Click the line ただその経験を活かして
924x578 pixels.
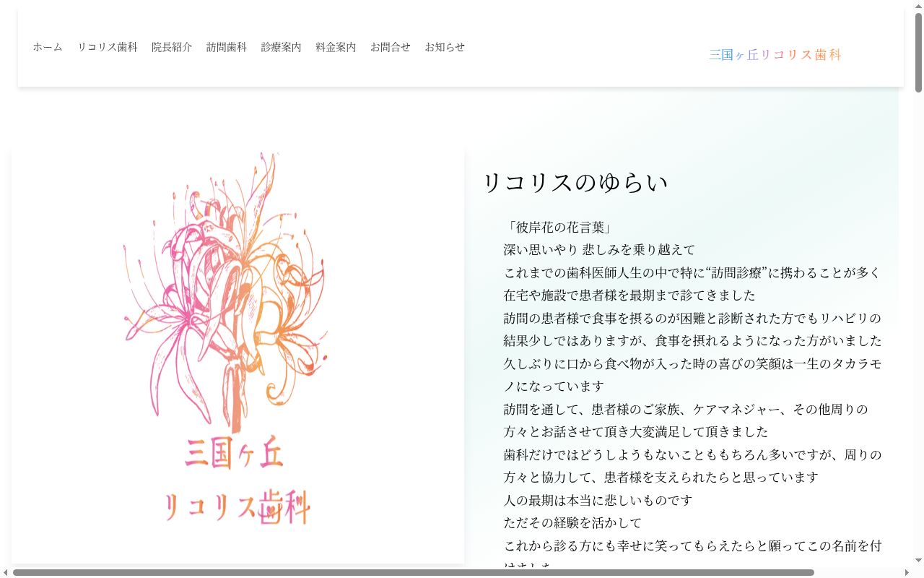(x=572, y=522)
